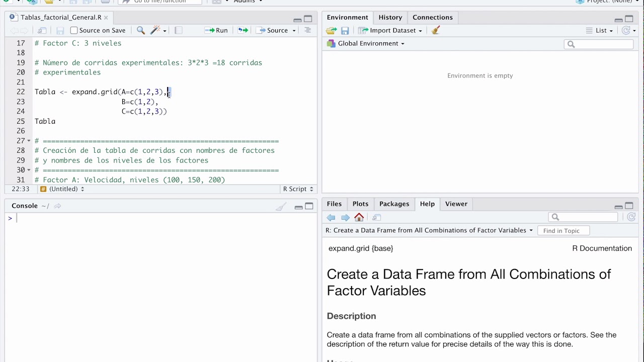The image size is (644, 362).
Task: Click the save document disk icon in editor
Action: pyautogui.click(x=60, y=31)
